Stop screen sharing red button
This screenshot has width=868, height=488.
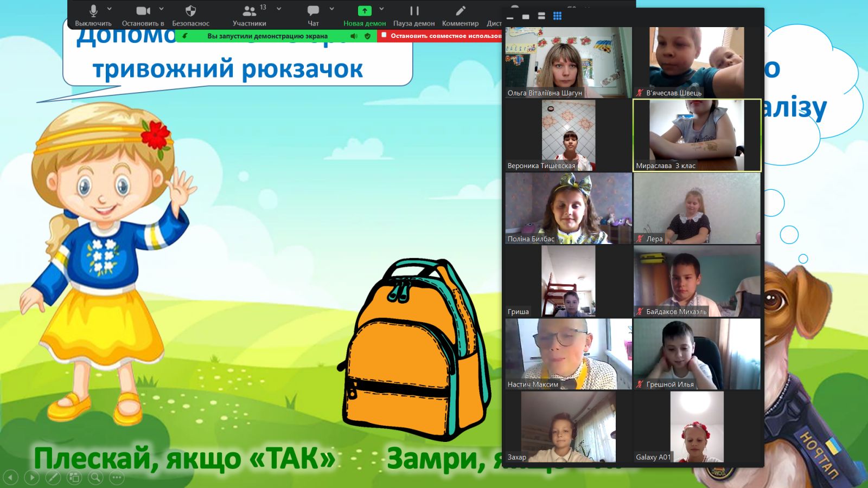(440, 36)
